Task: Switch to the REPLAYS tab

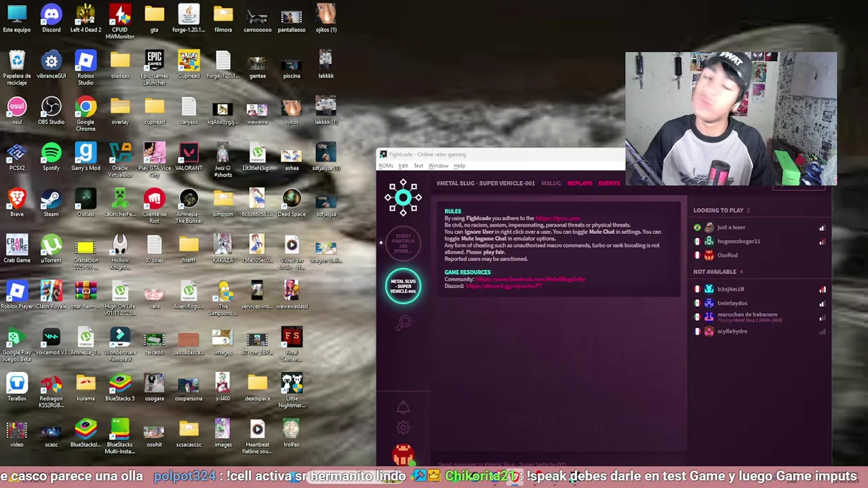Action: [579, 184]
